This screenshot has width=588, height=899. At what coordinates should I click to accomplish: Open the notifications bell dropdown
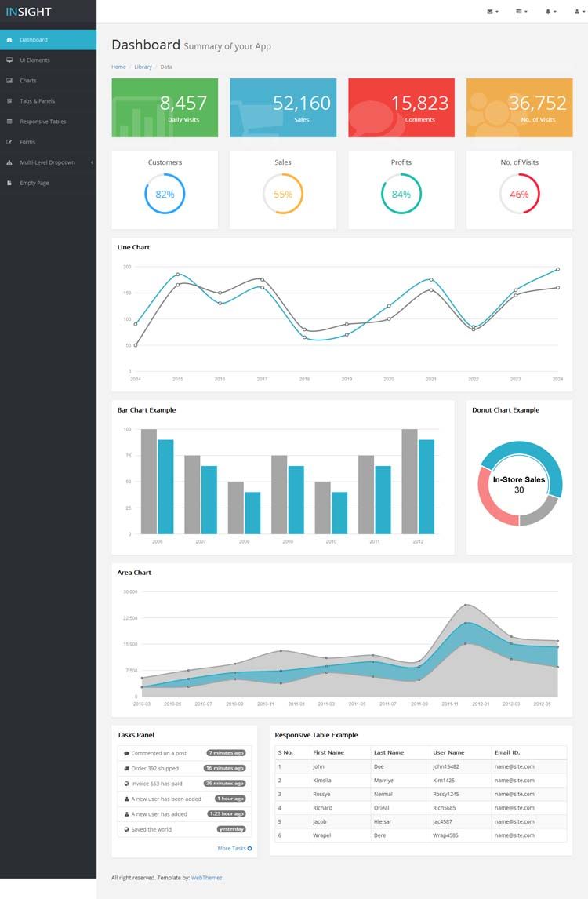click(x=550, y=12)
